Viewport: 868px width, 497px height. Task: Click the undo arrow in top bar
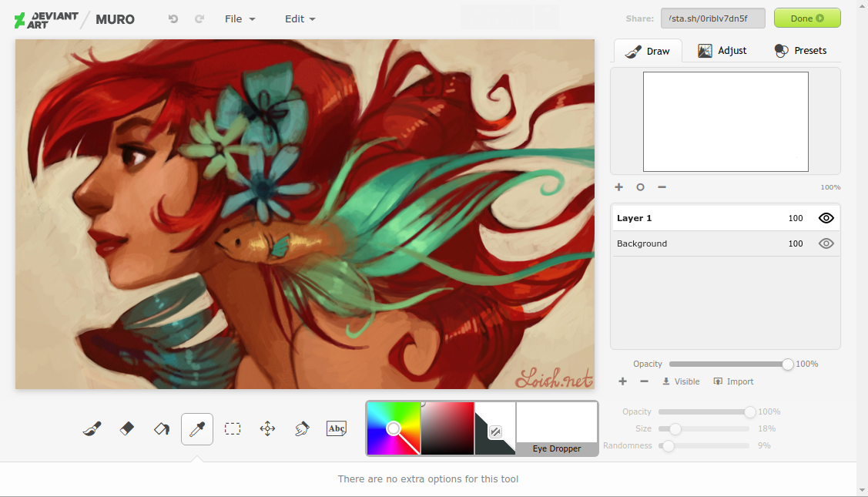point(173,18)
